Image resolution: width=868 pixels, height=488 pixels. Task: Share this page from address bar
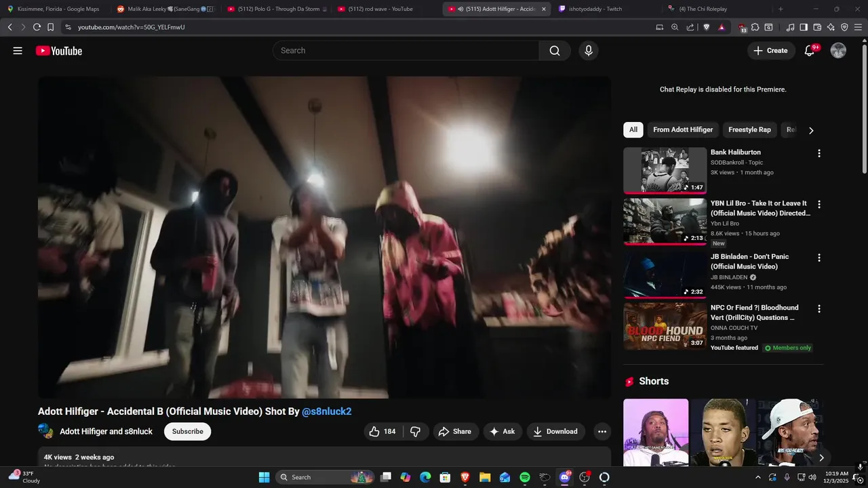point(690,27)
